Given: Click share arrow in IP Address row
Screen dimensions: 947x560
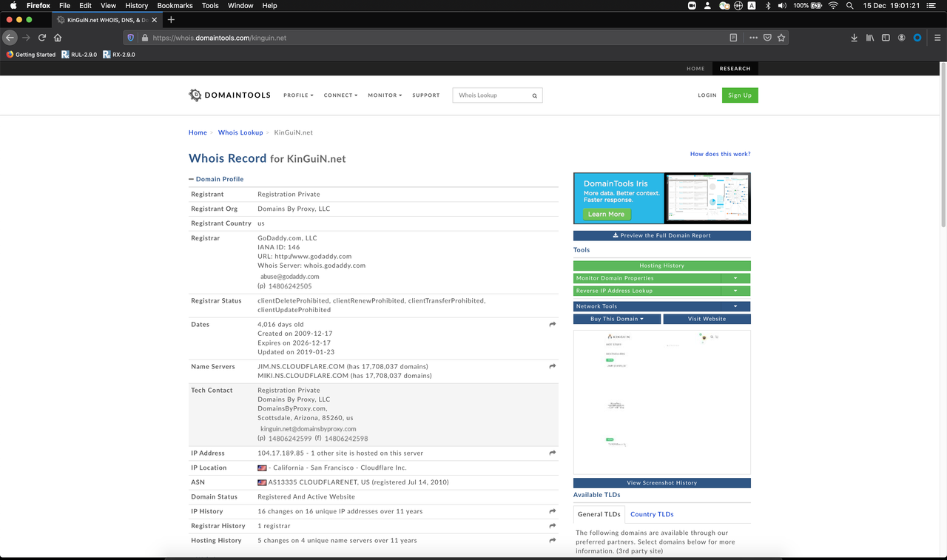Looking at the screenshot, I should (x=552, y=453).
